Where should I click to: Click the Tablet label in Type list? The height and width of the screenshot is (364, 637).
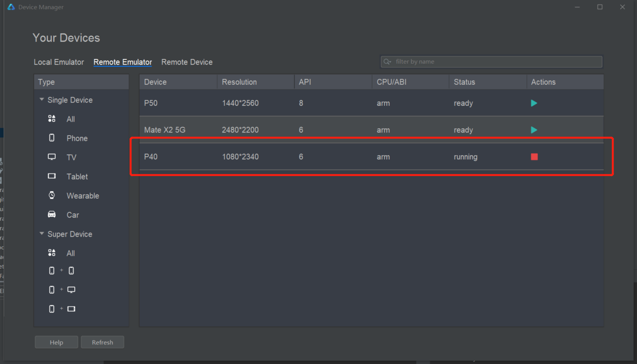point(77,176)
